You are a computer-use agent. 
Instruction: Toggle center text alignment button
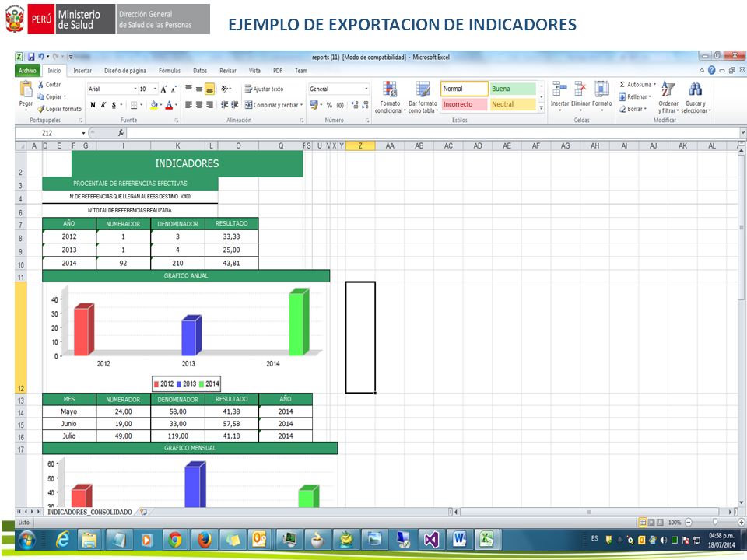coord(198,105)
